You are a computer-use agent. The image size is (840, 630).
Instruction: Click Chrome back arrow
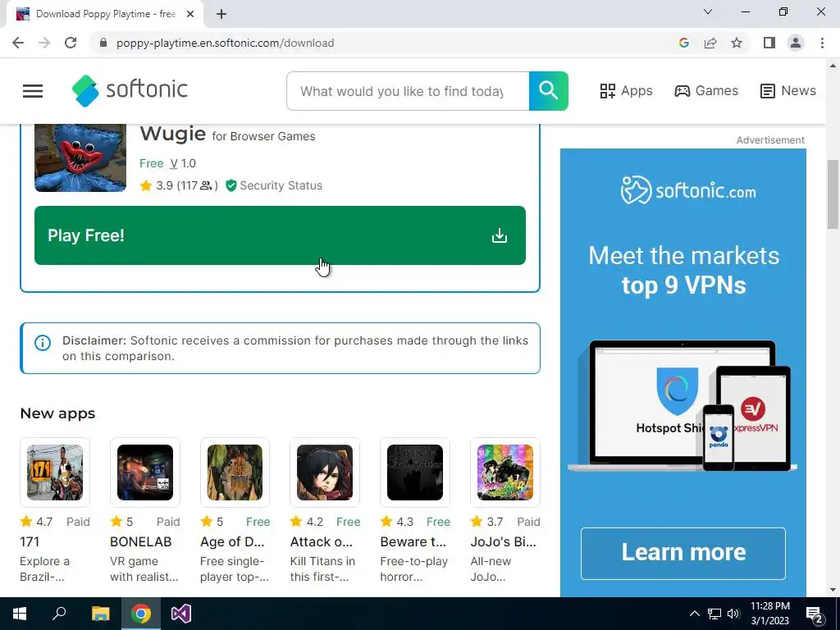click(18, 43)
